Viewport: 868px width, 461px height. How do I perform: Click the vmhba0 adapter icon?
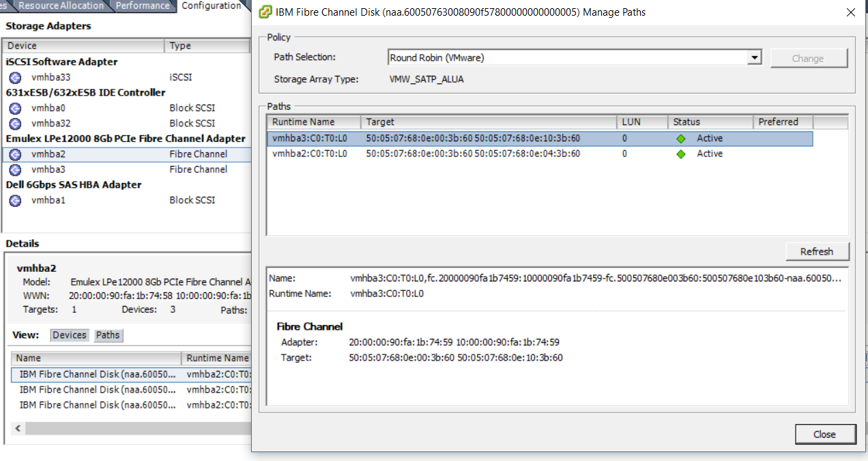click(15, 108)
